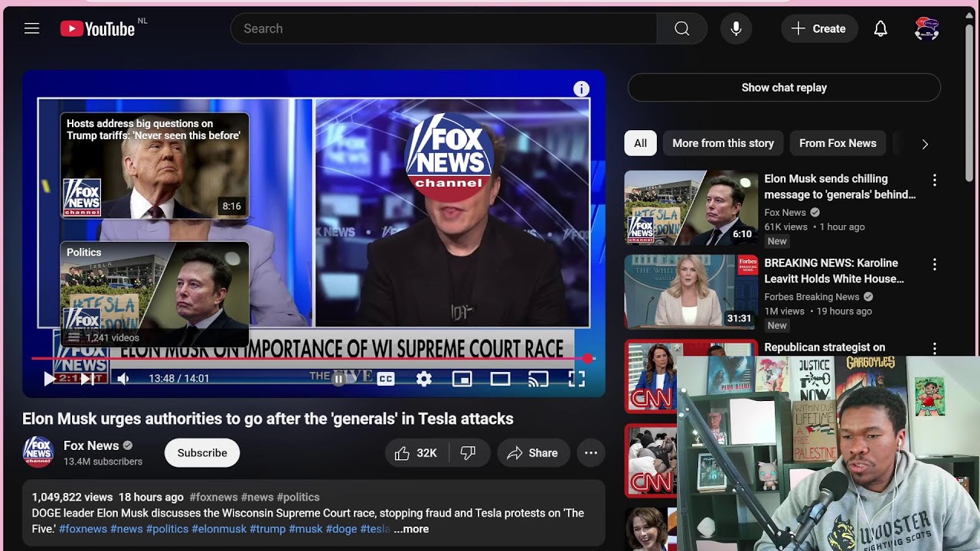Open the Elon Musk sends chilling message thumbnail
This screenshot has height=551, width=980.
click(691, 207)
